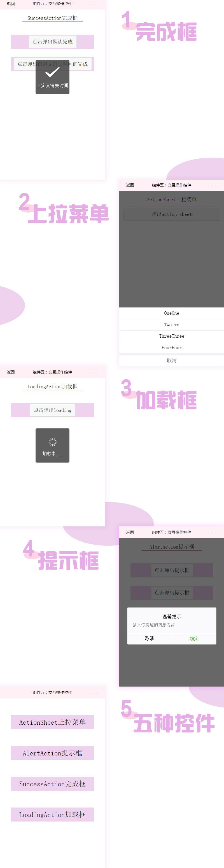
Task: Select ThreeThree in the action sheet
Action: click(x=171, y=336)
